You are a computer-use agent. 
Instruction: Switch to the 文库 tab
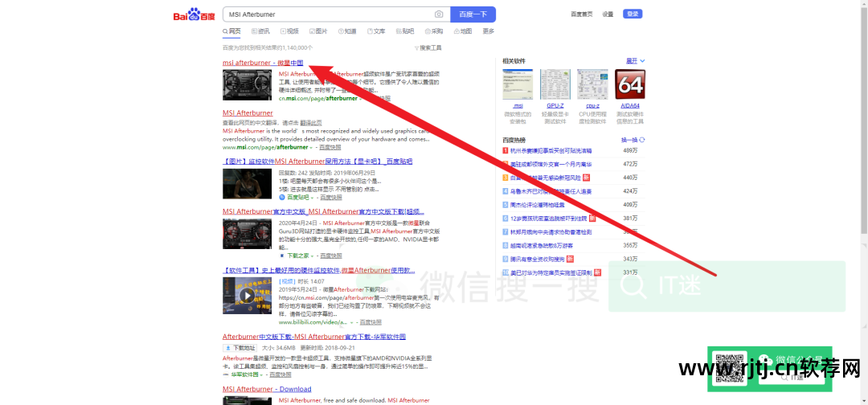click(x=376, y=31)
